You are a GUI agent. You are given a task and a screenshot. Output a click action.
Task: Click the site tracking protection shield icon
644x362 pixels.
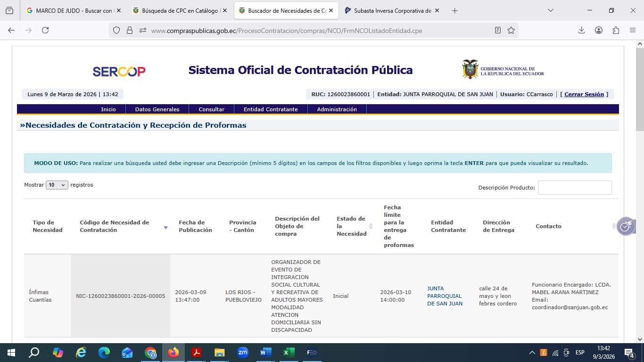click(116, 30)
